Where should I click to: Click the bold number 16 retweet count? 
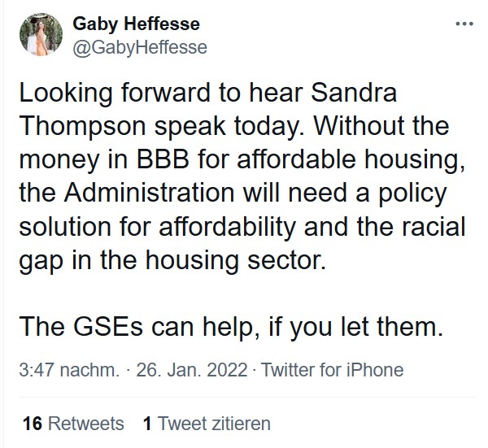[x=33, y=424]
